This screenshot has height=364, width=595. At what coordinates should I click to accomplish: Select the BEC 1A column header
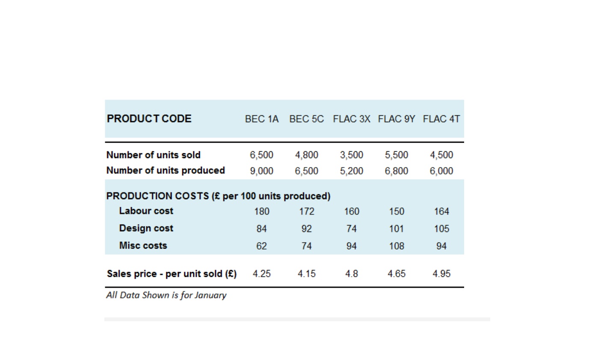click(x=262, y=119)
